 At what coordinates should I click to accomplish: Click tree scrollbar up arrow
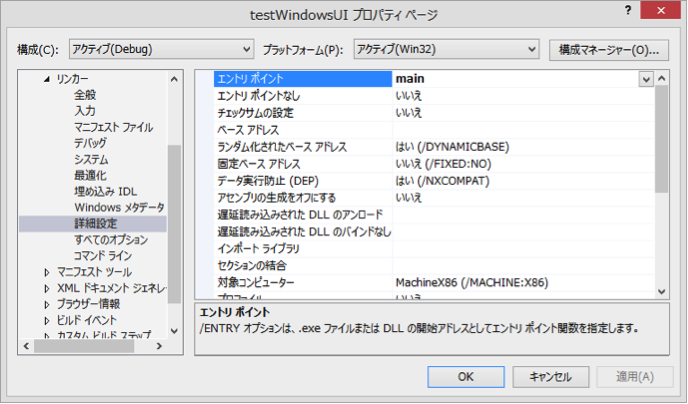click(x=174, y=79)
